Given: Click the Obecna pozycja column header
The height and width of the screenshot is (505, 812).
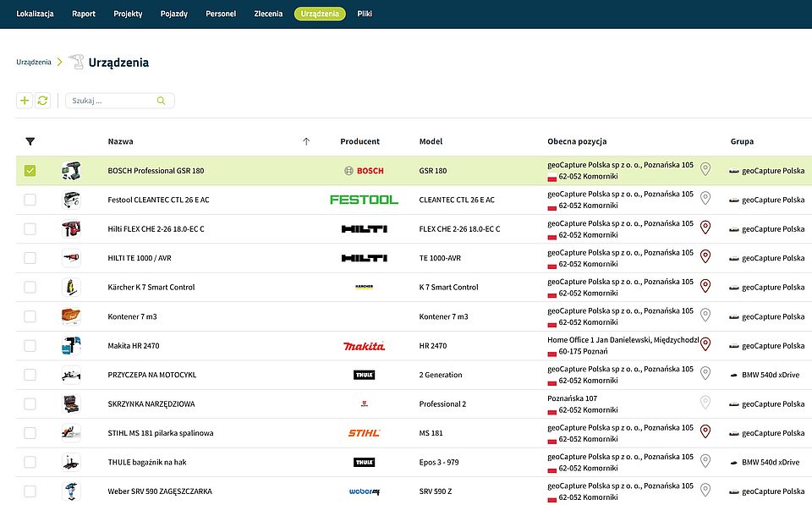Looking at the screenshot, I should click(x=577, y=142).
